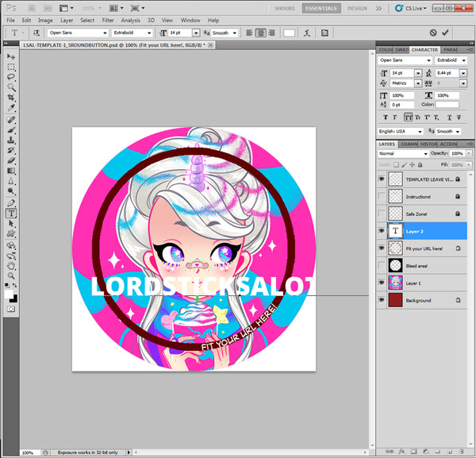The image size is (476, 458).
Task: Switch to the Design workspace
Action: click(x=358, y=8)
